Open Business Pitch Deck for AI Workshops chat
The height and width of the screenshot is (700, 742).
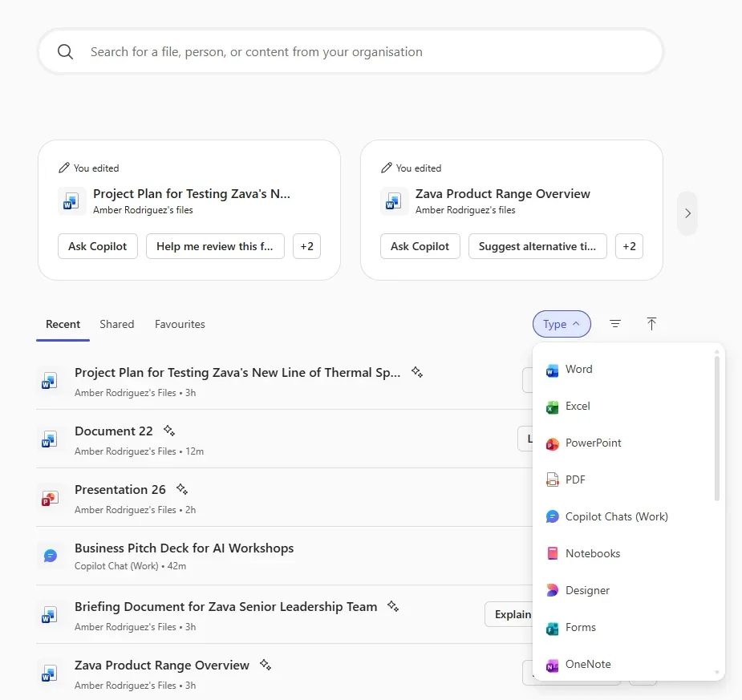pyautogui.click(x=184, y=548)
